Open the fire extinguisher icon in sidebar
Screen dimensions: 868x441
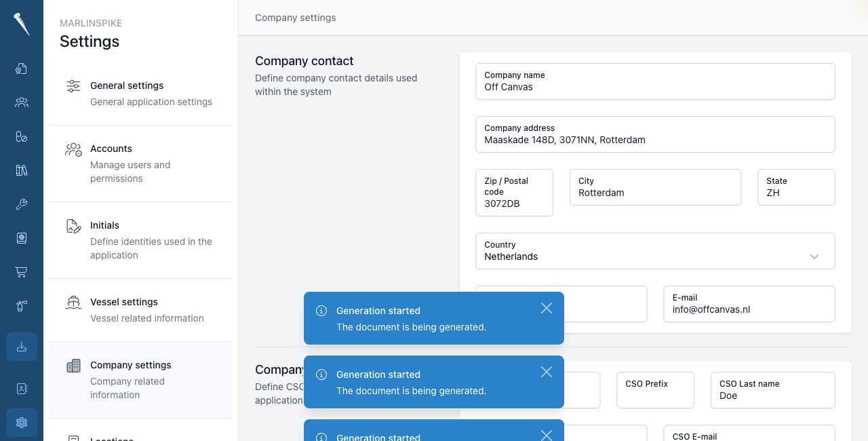[22, 306]
